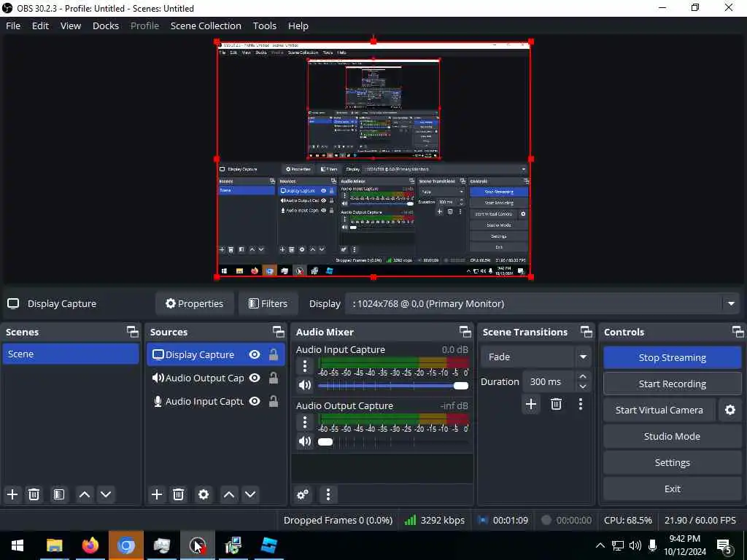747x560 pixels.
Task: Open the Fade transition dropdown
Action: click(x=536, y=357)
